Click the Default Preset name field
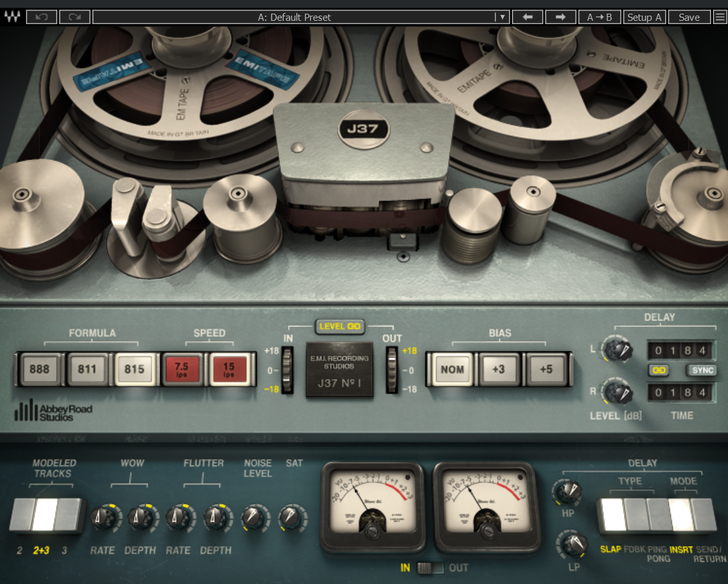 tap(294, 17)
